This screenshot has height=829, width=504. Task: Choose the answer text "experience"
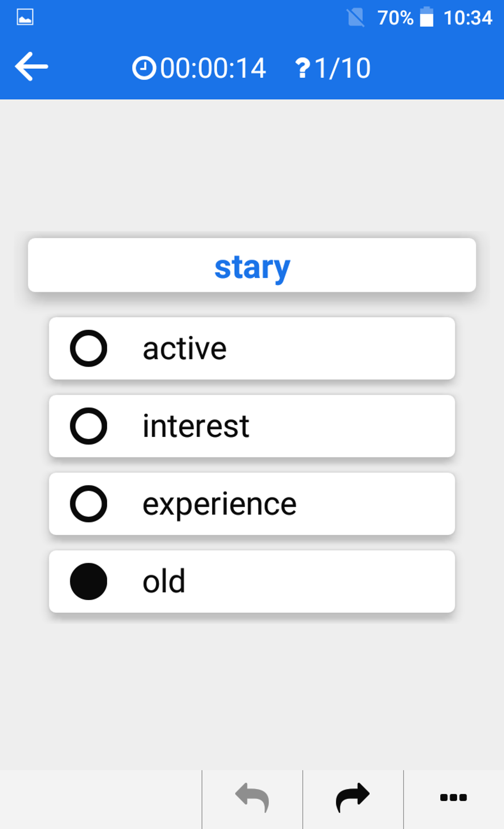point(219,504)
